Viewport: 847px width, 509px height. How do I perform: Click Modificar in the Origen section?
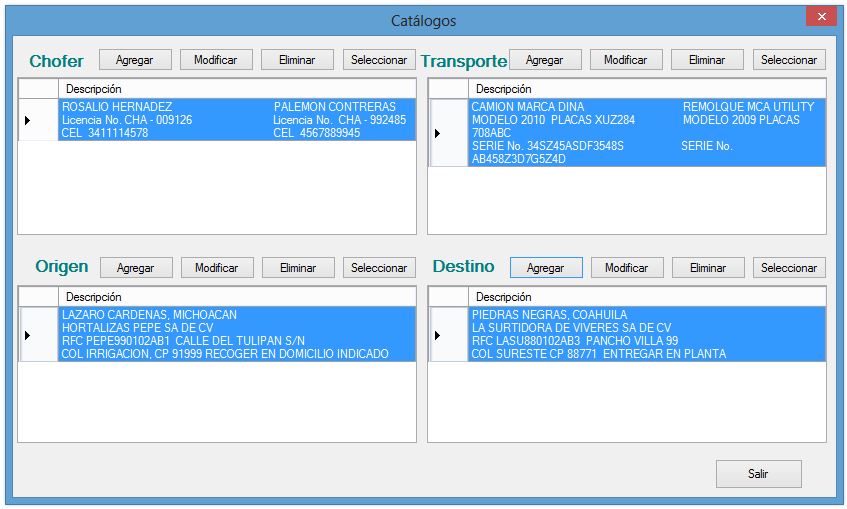[217, 268]
